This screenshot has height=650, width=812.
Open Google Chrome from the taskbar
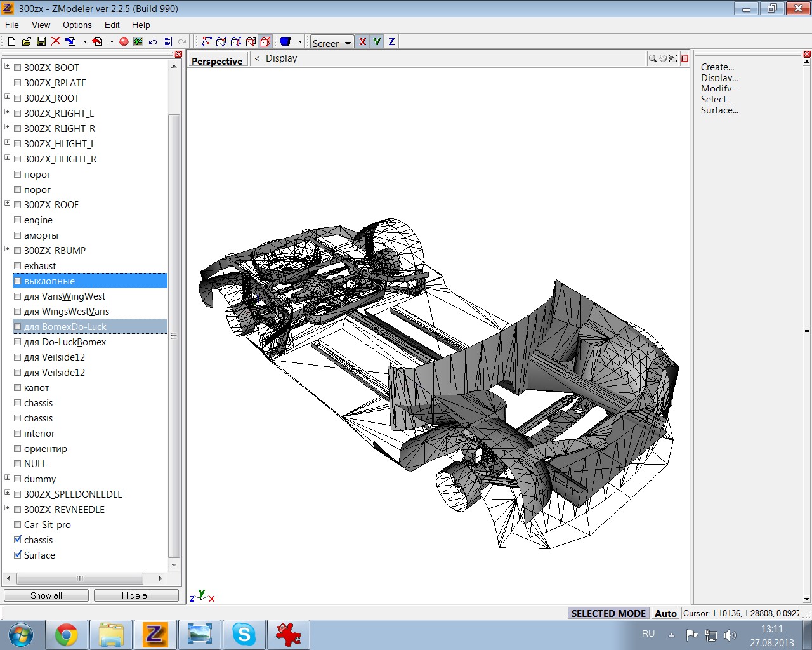pyautogui.click(x=66, y=634)
